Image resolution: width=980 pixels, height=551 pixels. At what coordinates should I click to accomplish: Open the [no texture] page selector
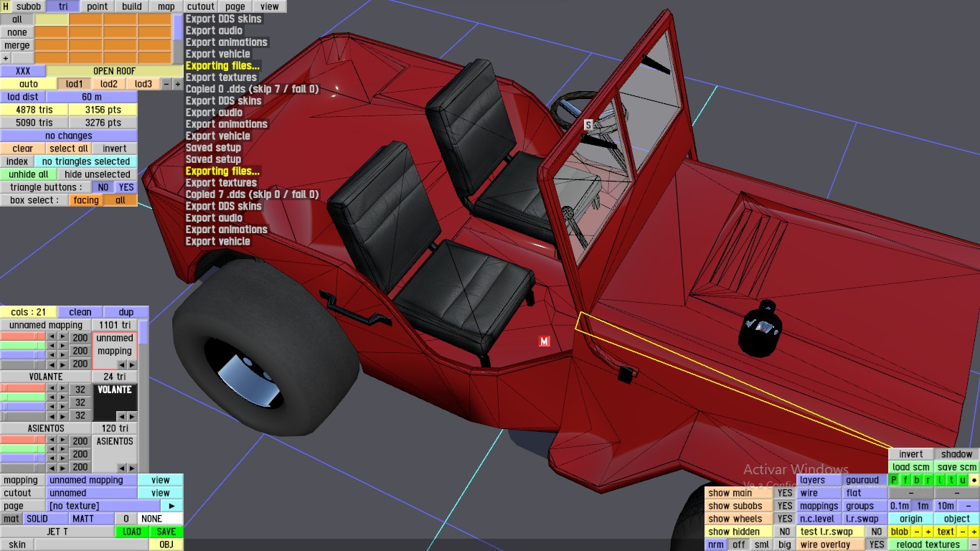[x=103, y=506]
